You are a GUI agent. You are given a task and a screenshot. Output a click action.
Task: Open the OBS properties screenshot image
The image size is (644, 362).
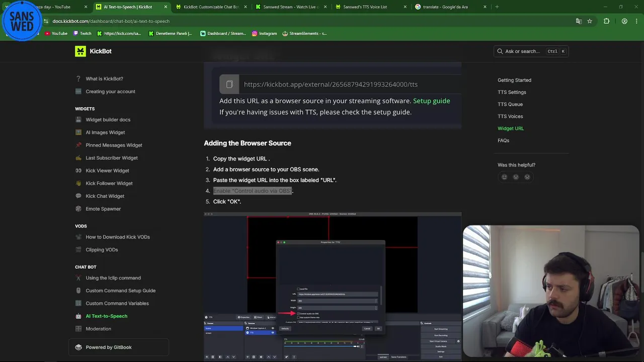tap(333, 287)
